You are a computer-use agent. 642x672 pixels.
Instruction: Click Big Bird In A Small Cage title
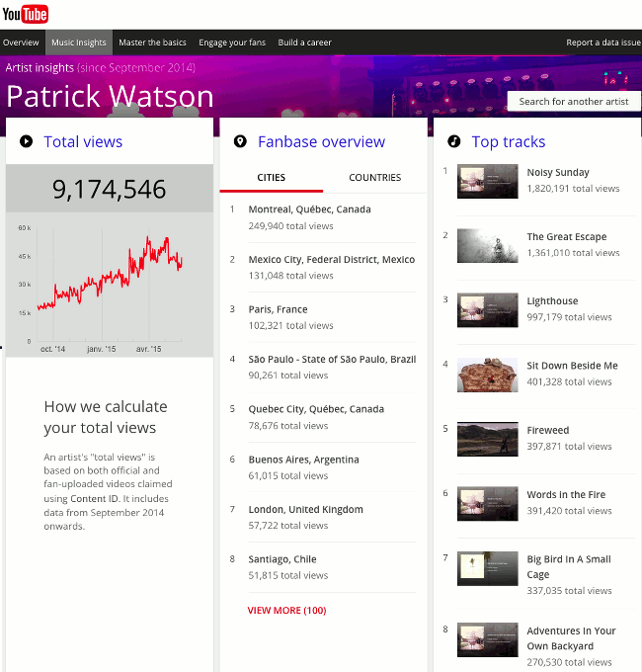[569, 566]
